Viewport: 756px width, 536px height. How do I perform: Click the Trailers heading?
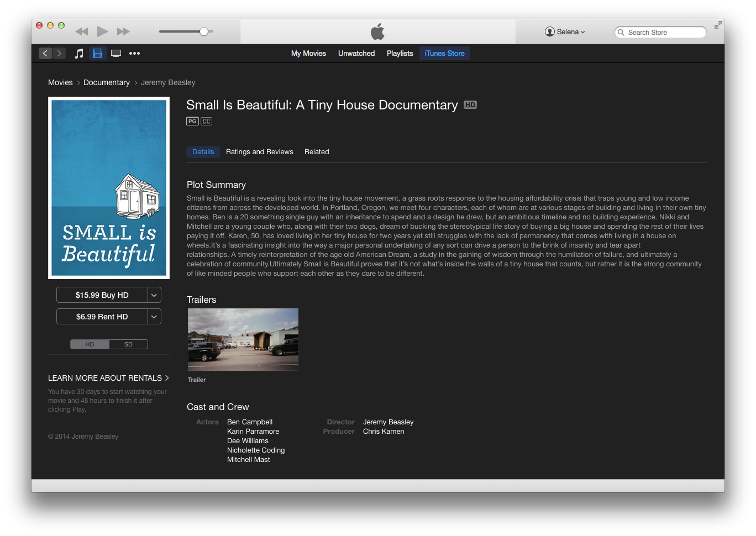tap(202, 300)
